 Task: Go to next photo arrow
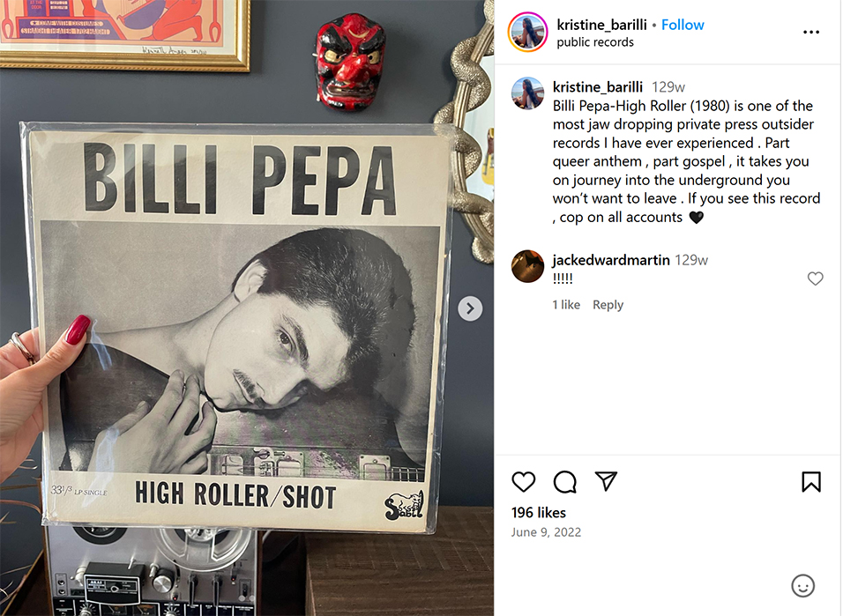(471, 308)
